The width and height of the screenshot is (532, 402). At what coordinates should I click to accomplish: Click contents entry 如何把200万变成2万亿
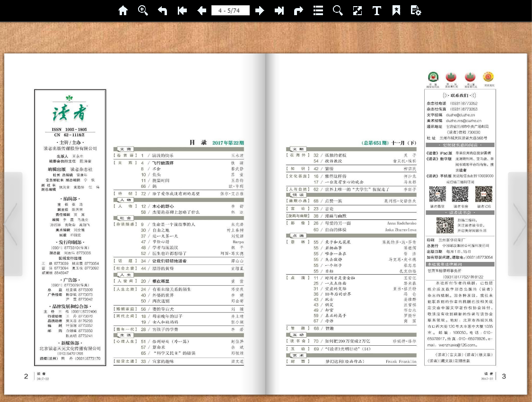pyautogui.click(x=348, y=341)
